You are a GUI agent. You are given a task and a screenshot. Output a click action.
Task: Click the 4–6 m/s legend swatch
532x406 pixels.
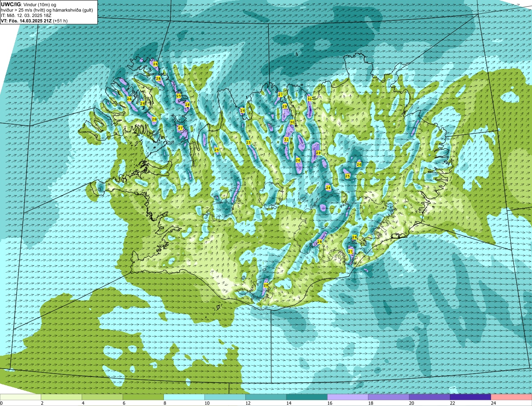click(102, 397)
